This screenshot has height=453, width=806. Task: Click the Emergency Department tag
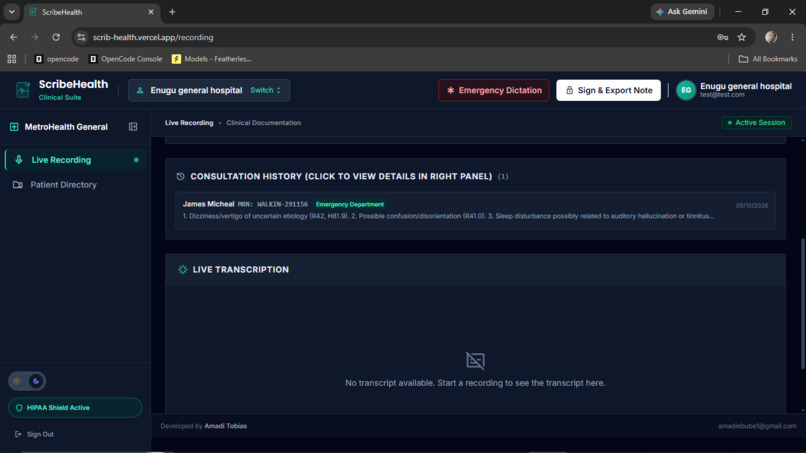350,205
